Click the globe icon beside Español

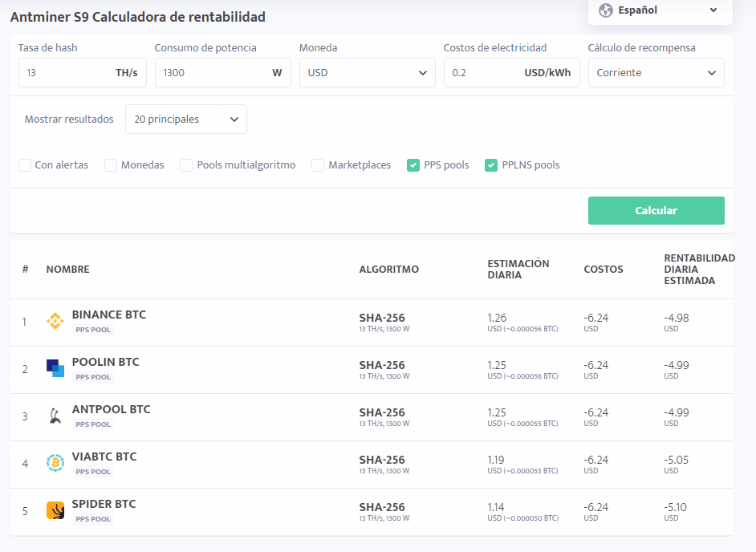click(606, 10)
